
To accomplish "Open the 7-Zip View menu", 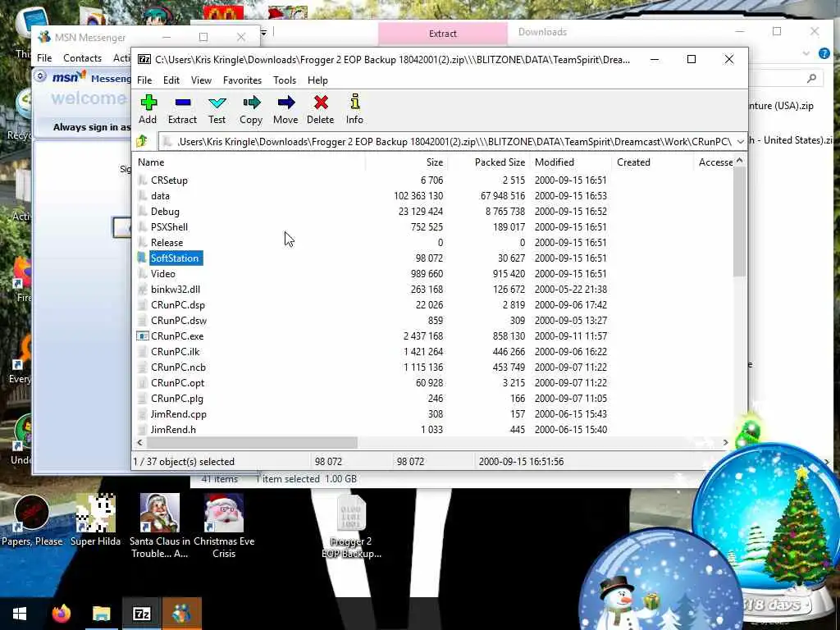I will (x=202, y=80).
